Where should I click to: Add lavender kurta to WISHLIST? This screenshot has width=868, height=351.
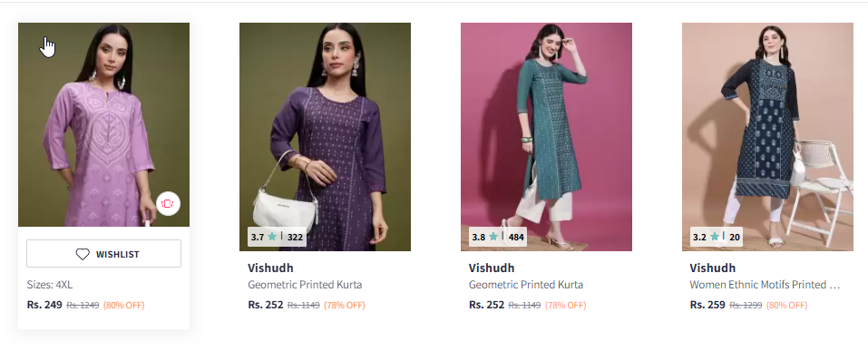(103, 254)
